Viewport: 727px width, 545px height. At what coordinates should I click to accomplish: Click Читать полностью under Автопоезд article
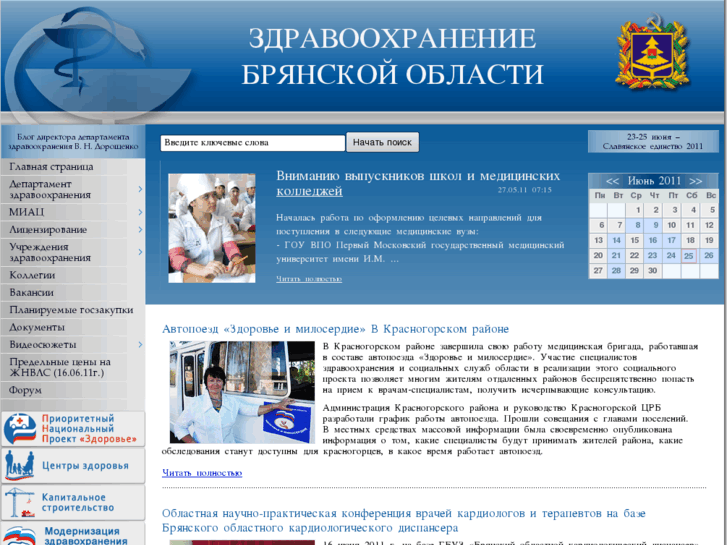(x=202, y=473)
